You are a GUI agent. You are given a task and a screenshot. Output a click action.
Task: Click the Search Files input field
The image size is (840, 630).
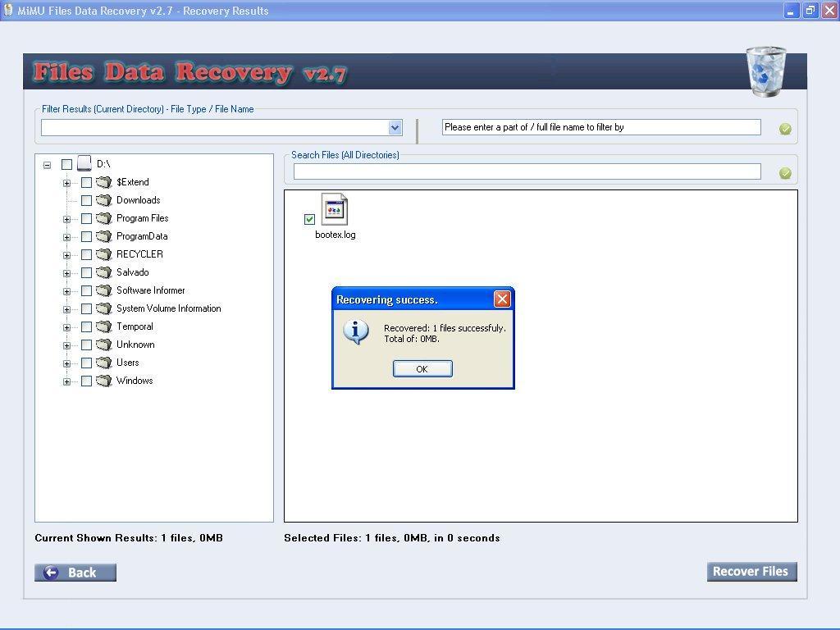[527, 171]
